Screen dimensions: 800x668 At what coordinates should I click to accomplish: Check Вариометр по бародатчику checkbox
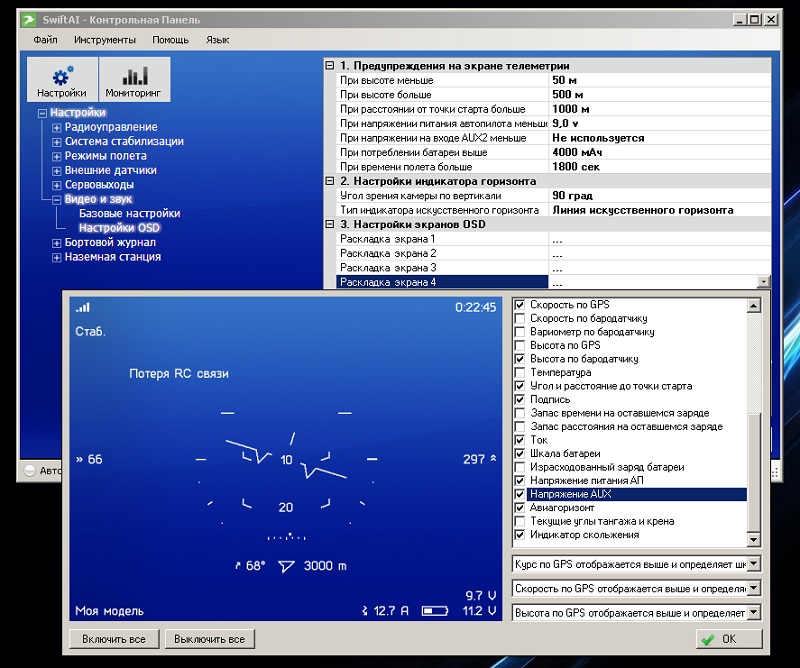[520, 332]
